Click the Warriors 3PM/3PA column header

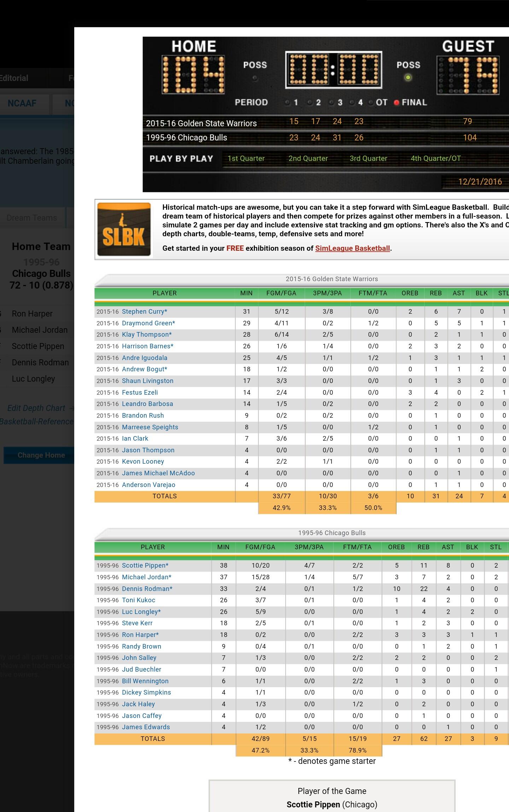click(x=328, y=293)
